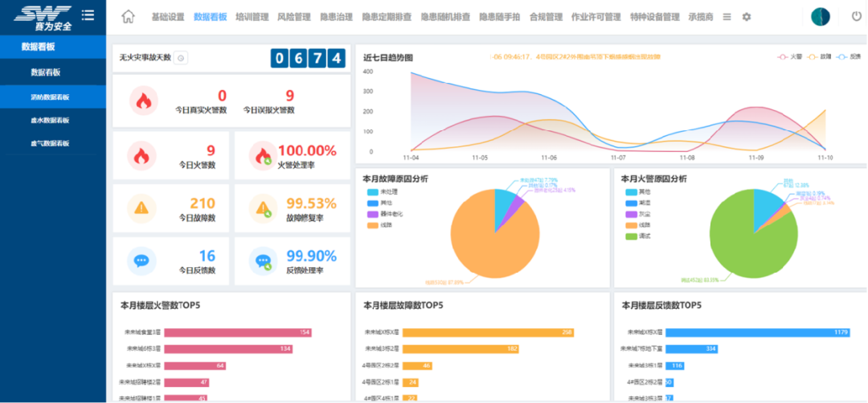Collapse the sidebar using the menu-fold icon

(88, 15)
